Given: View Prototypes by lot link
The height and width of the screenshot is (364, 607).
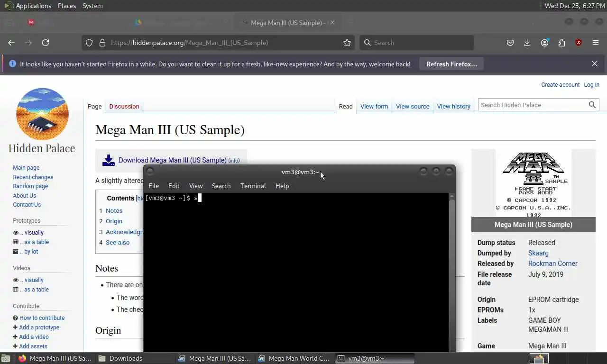Looking at the screenshot, I should click(x=29, y=252).
